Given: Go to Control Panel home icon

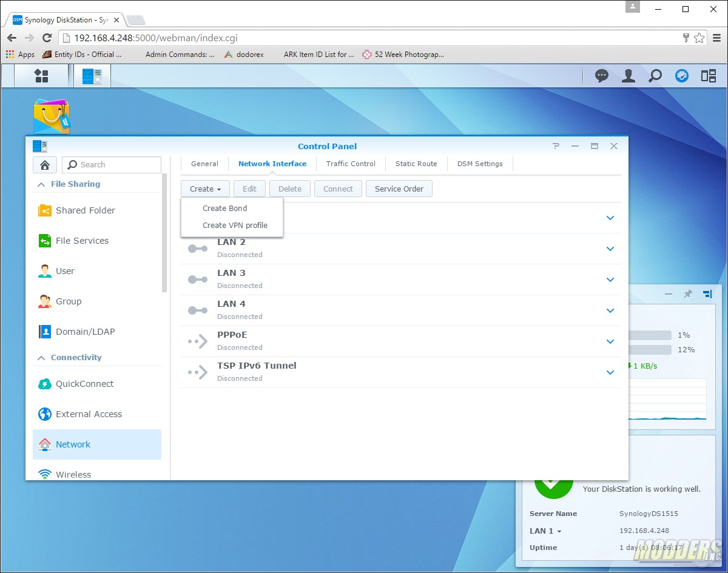Looking at the screenshot, I should (45, 165).
